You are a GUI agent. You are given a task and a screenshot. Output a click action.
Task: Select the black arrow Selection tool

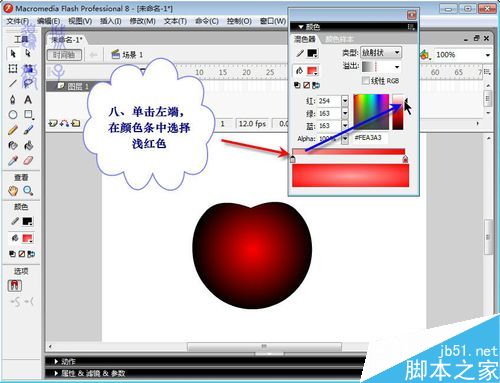pyautogui.click(x=13, y=53)
